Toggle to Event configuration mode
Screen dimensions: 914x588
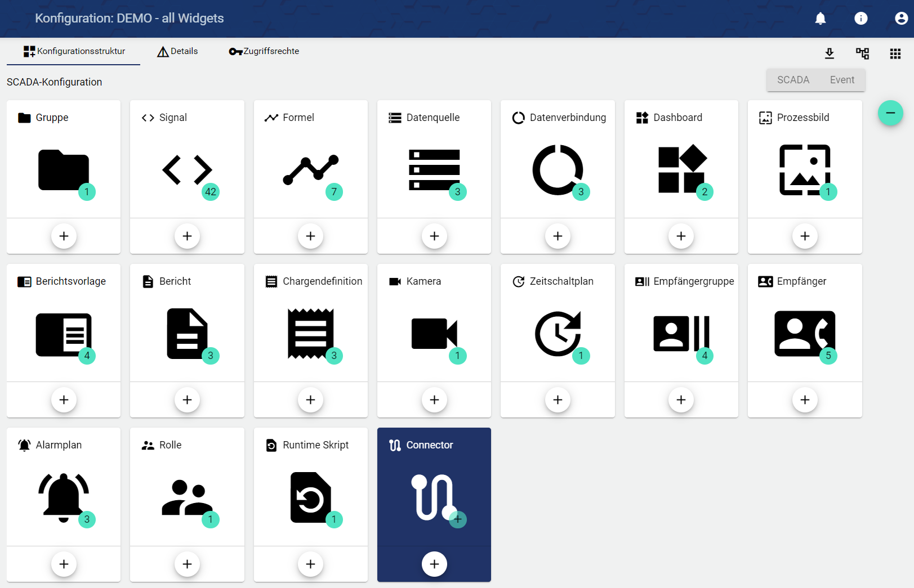[x=841, y=80]
